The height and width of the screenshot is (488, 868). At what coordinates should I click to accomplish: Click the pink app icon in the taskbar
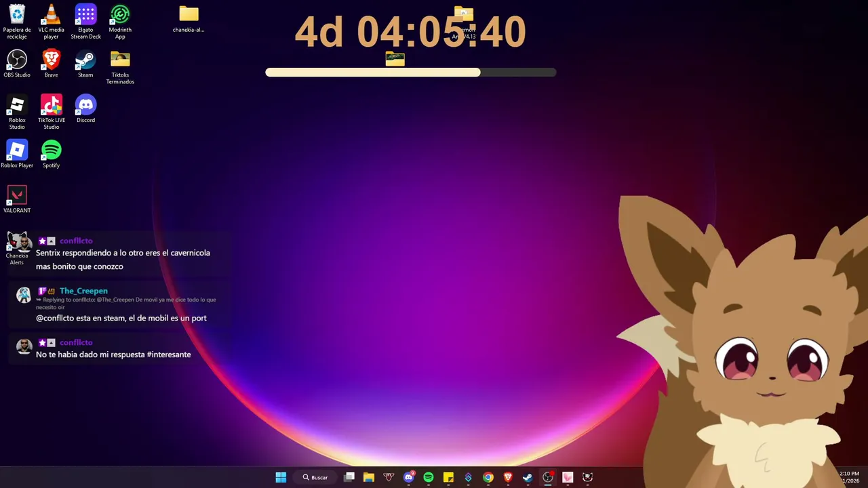(x=568, y=477)
